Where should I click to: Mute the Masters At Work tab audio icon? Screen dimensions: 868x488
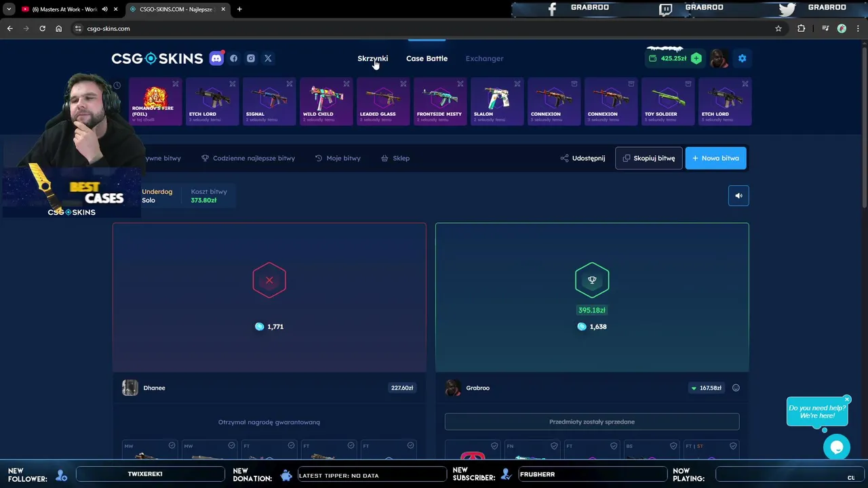(x=104, y=9)
